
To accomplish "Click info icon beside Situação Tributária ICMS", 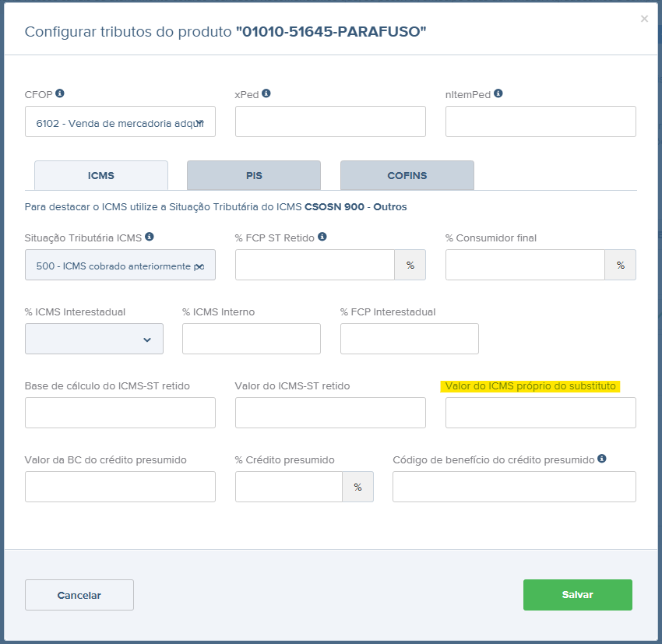I will pyautogui.click(x=150, y=237).
